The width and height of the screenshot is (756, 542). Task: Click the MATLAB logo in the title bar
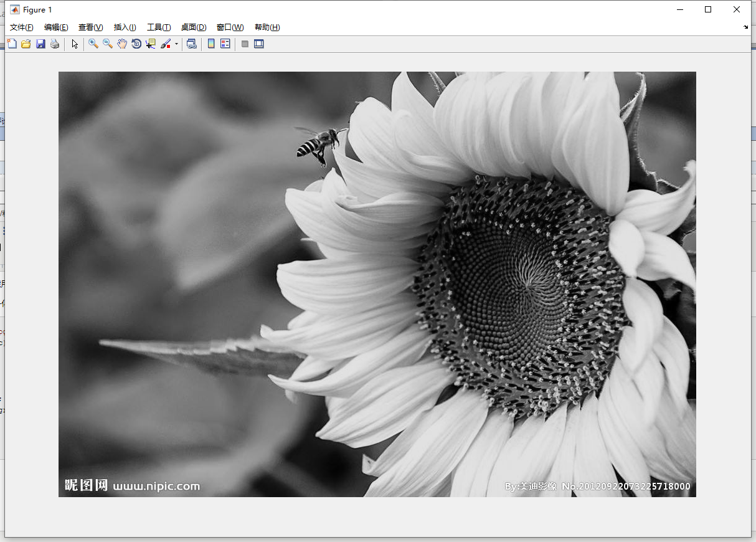(15, 9)
